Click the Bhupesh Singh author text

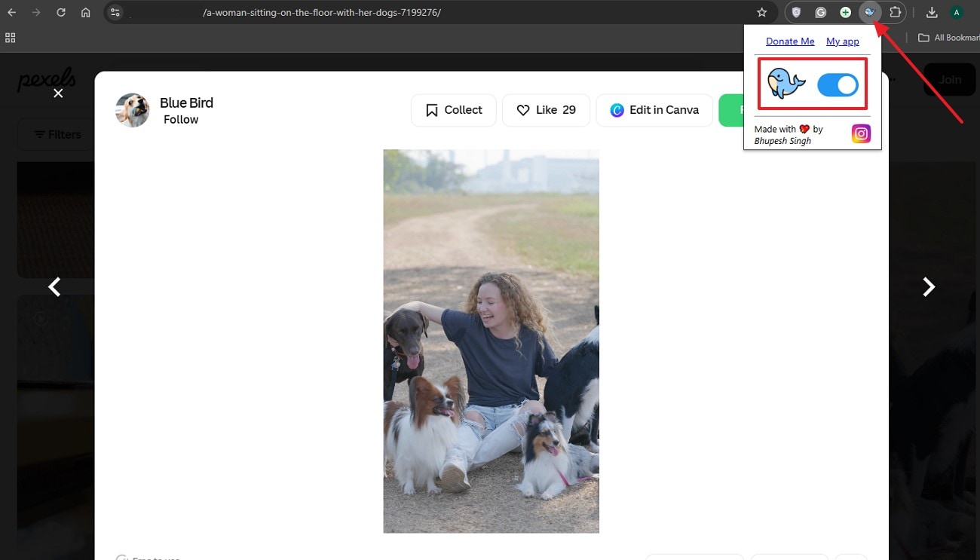pyautogui.click(x=782, y=141)
